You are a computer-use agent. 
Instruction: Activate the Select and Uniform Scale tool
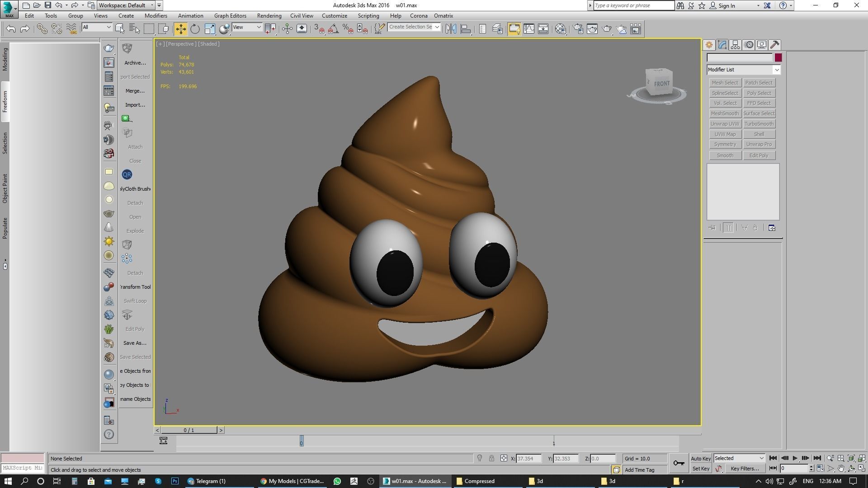210,29
